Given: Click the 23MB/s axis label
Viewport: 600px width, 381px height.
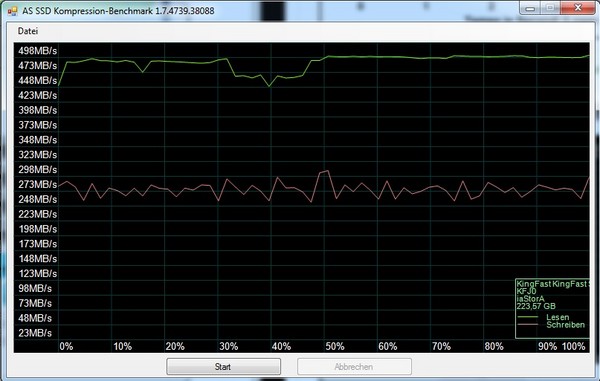Looking at the screenshot, I should point(35,333).
